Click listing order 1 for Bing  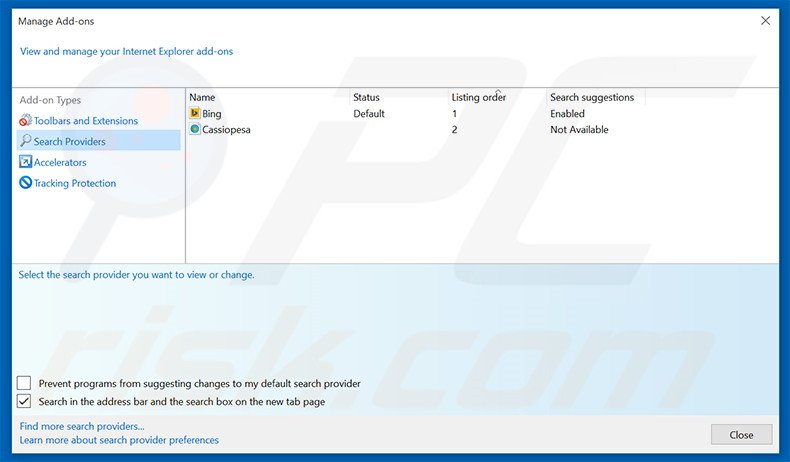454,114
